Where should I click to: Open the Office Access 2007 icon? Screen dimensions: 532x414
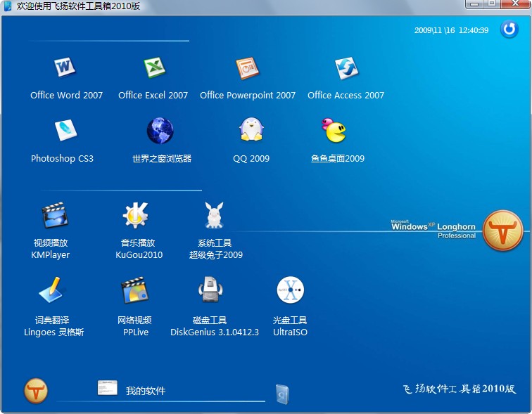pyautogui.click(x=346, y=67)
